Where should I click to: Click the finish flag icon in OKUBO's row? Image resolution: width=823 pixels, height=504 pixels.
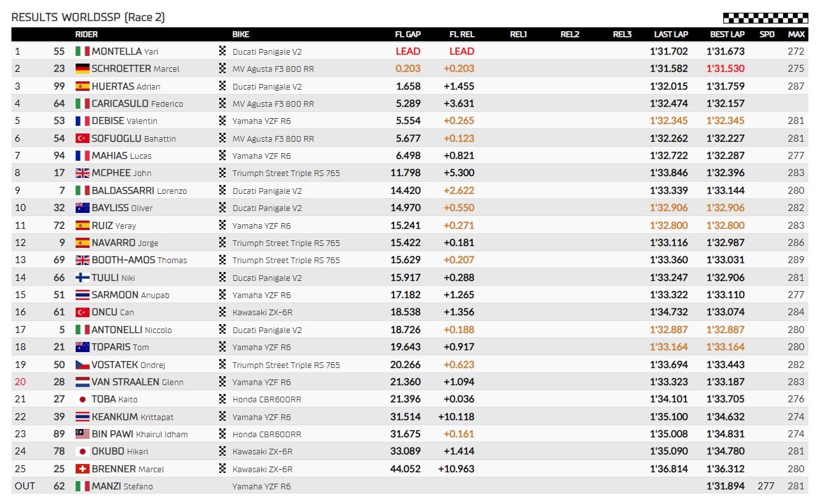222,452
